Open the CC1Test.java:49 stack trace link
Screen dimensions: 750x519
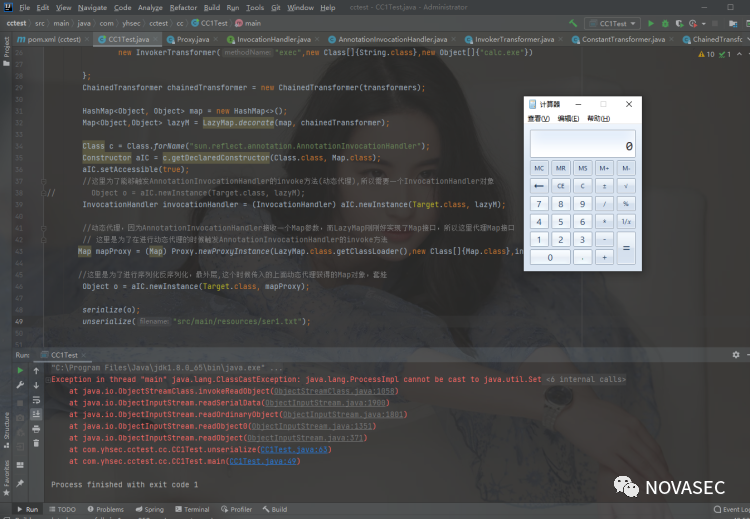point(264,461)
